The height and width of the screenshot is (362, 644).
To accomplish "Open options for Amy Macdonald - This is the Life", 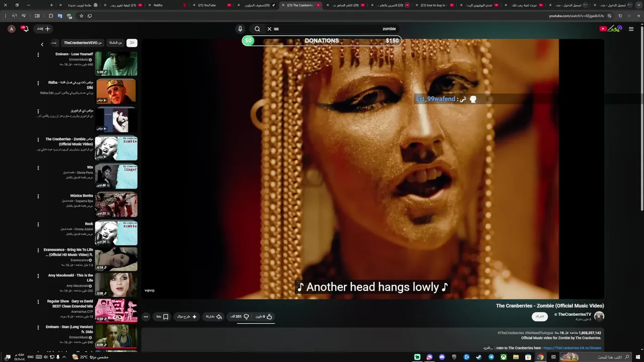I will point(38,276).
